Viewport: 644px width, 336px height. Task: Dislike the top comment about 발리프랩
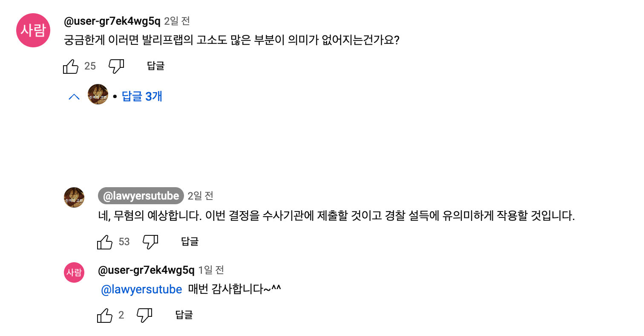coord(116,66)
